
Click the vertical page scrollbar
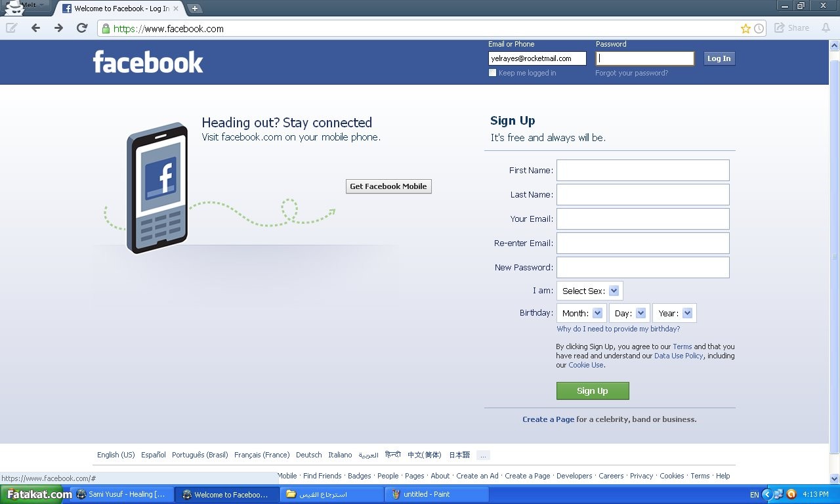pyautogui.click(x=834, y=256)
